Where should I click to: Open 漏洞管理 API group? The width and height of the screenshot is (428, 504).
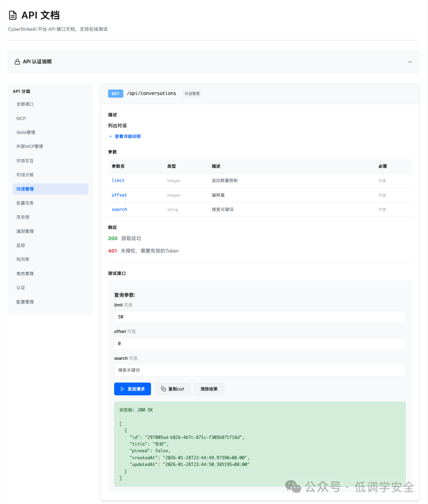pos(50,231)
